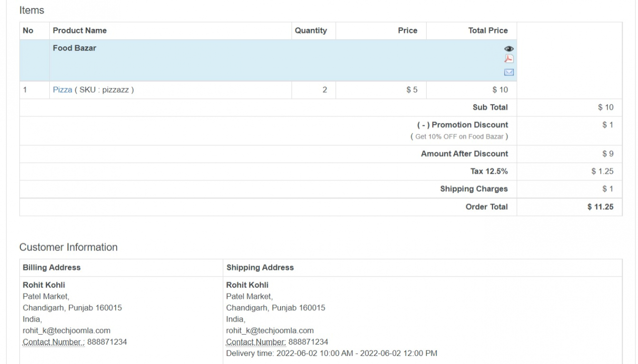Click the Sub Total amount $ 10
Viewport: 638px width, 364px height.
click(x=606, y=108)
